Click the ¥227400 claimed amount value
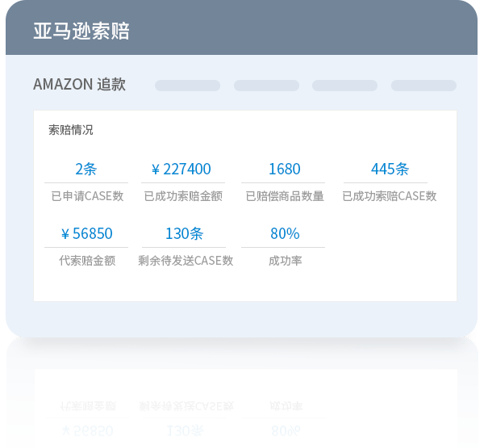Viewport: 484px width, 448px height. point(181,170)
